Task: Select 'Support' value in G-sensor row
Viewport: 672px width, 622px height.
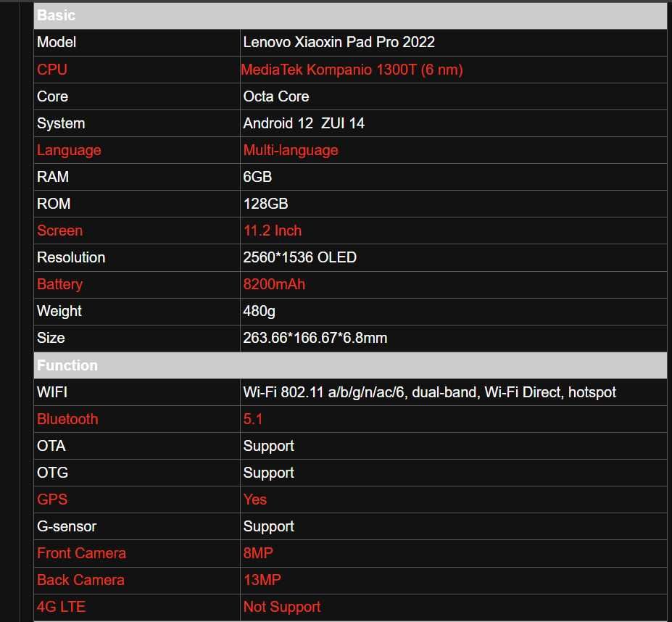Action: point(268,527)
